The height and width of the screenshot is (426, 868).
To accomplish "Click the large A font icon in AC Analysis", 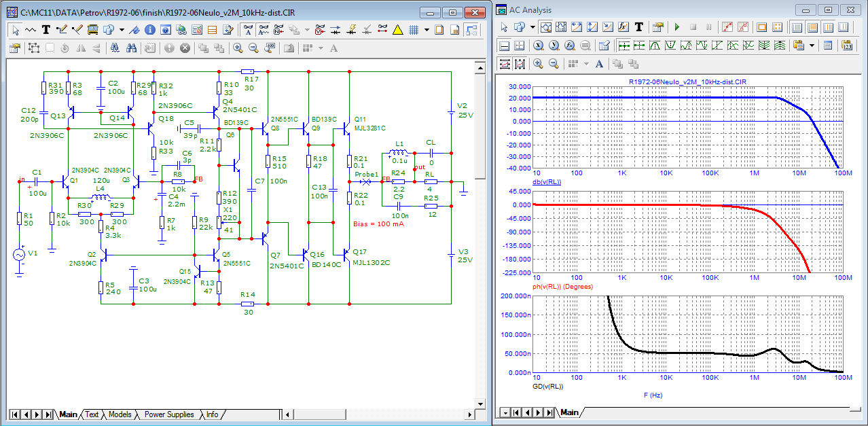I will 598,64.
